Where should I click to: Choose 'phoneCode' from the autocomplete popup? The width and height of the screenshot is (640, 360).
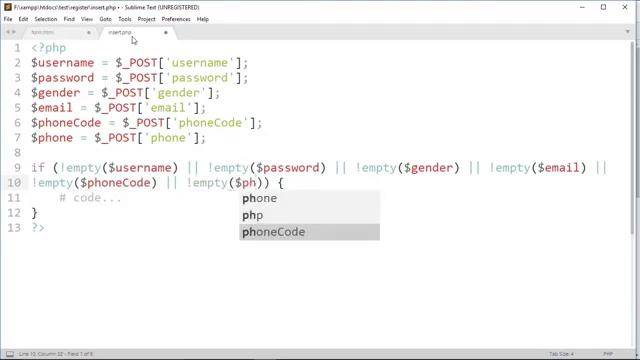point(309,232)
